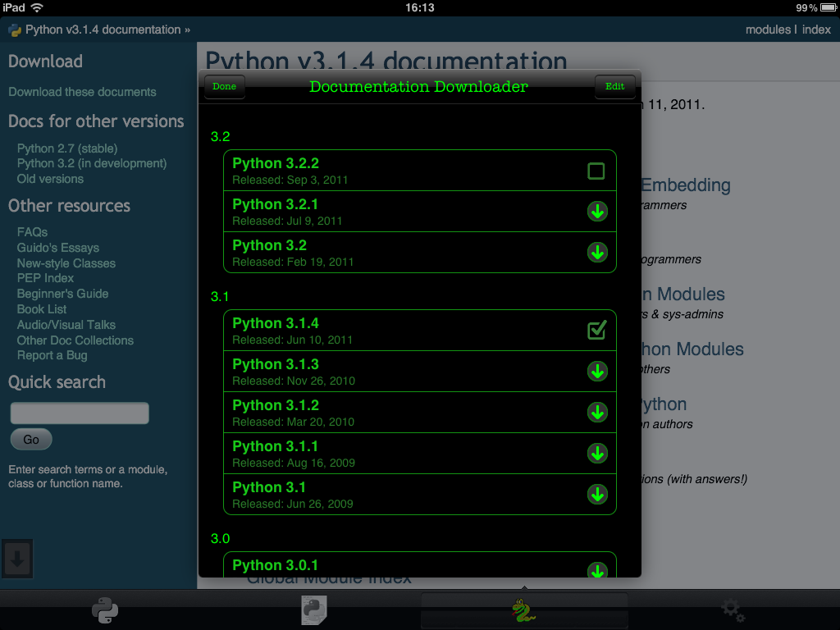
Task: Tap the 3.2 section header
Action: click(220, 137)
